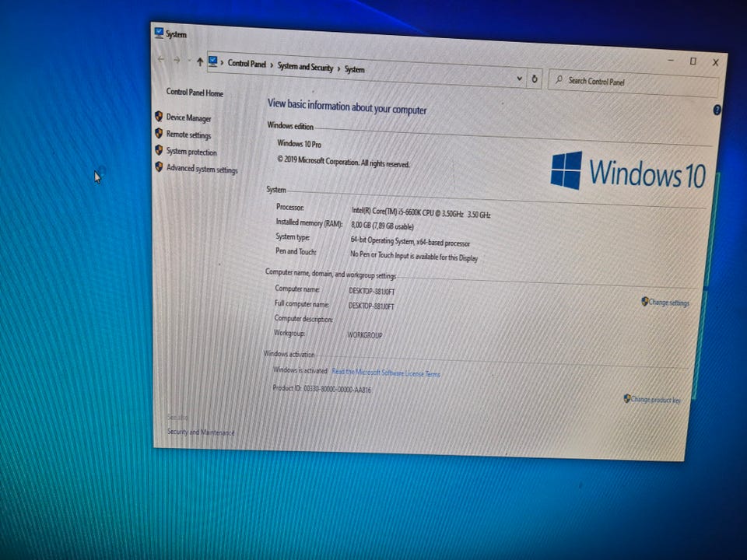Click 'No Pen or Touch Input' value text
The width and height of the screenshot is (747, 560).
384,255
